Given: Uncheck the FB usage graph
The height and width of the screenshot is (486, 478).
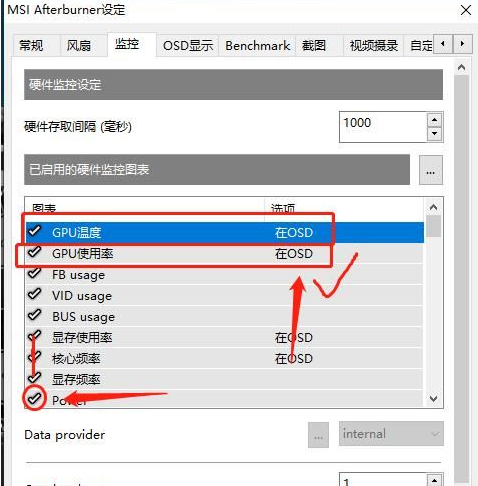Looking at the screenshot, I should point(34,273).
